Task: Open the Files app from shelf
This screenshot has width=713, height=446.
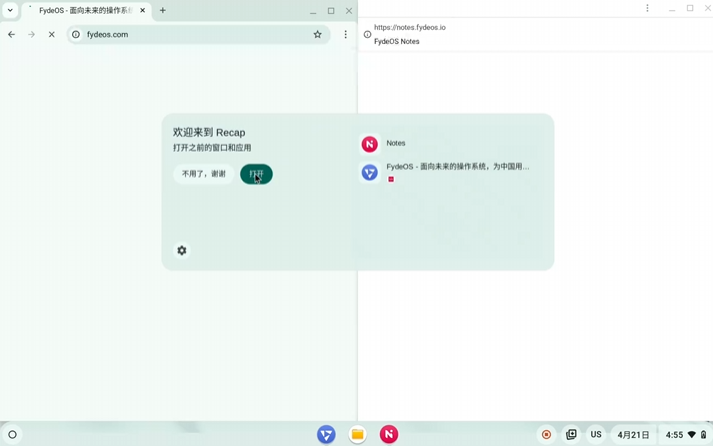Action: click(x=357, y=435)
